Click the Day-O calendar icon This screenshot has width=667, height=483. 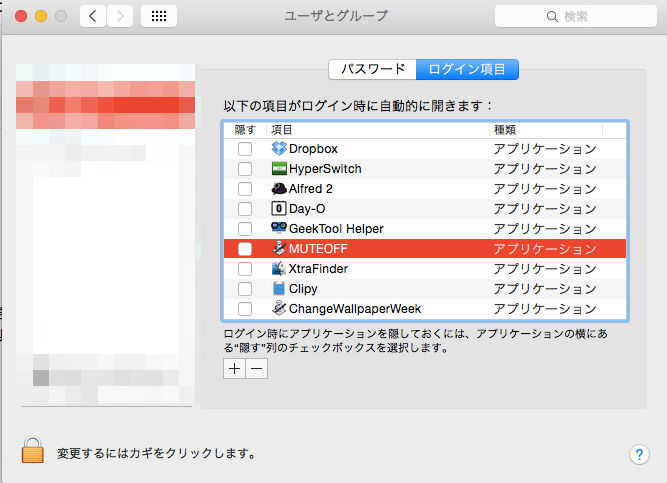point(279,209)
